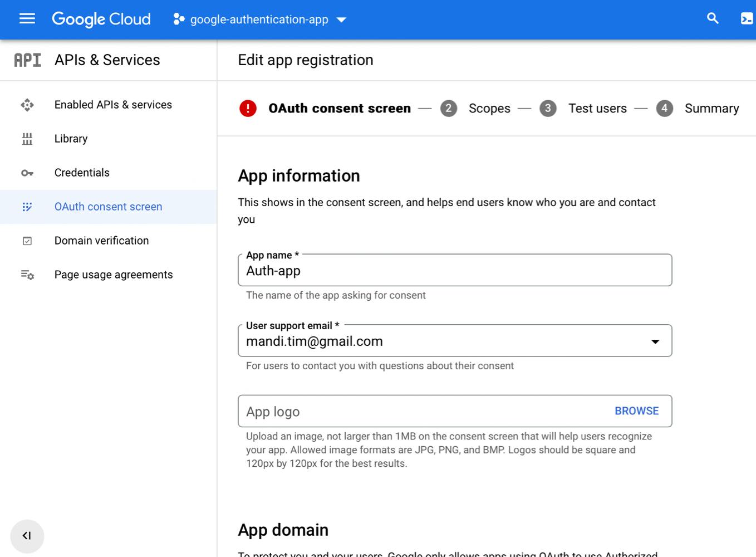Open the hamburger navigation menu
This screenshot has height=557, width=756.
[x=27, y=19]
